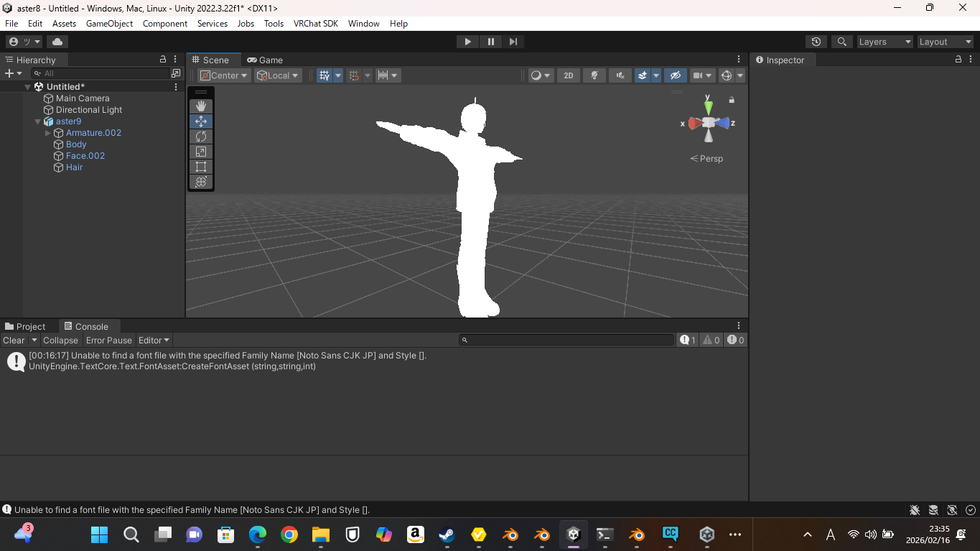Image resolution: width=980 pixels, height=551 pixels.
Task: Select the Scale tool
Action: [x=201, y=152]
